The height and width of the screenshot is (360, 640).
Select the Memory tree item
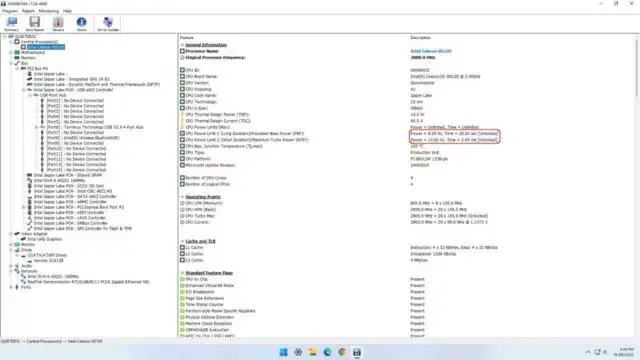(x=28, y=58)
